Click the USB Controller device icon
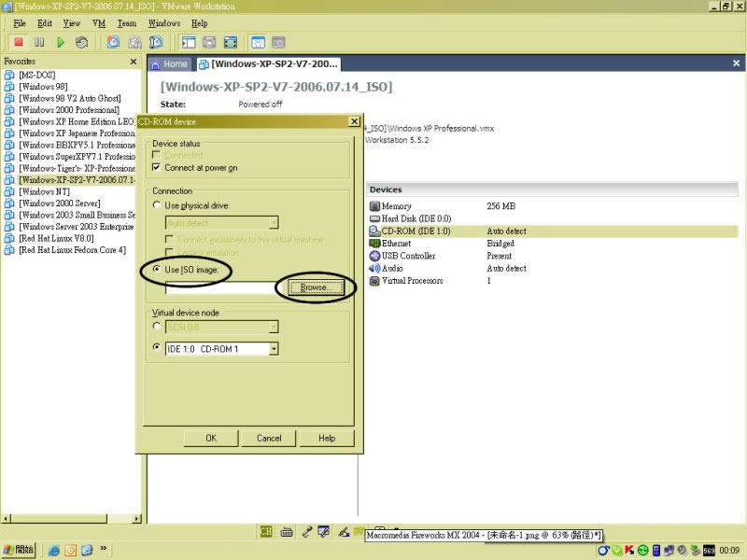 coord(375,256)
